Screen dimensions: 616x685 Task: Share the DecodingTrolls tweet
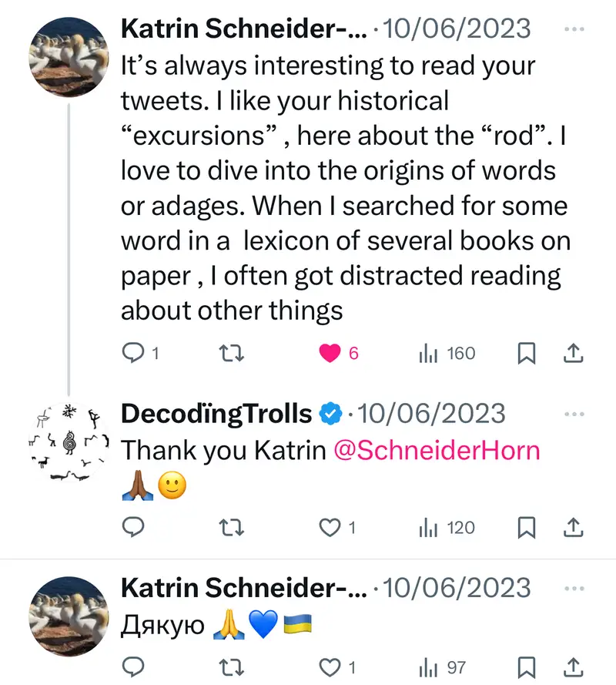coord(574,528)
